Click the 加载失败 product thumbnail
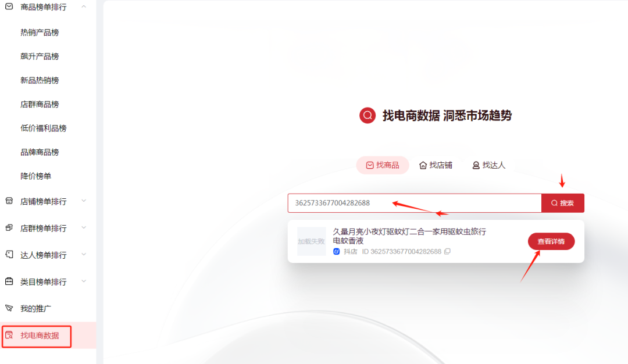 click(311, 241)
